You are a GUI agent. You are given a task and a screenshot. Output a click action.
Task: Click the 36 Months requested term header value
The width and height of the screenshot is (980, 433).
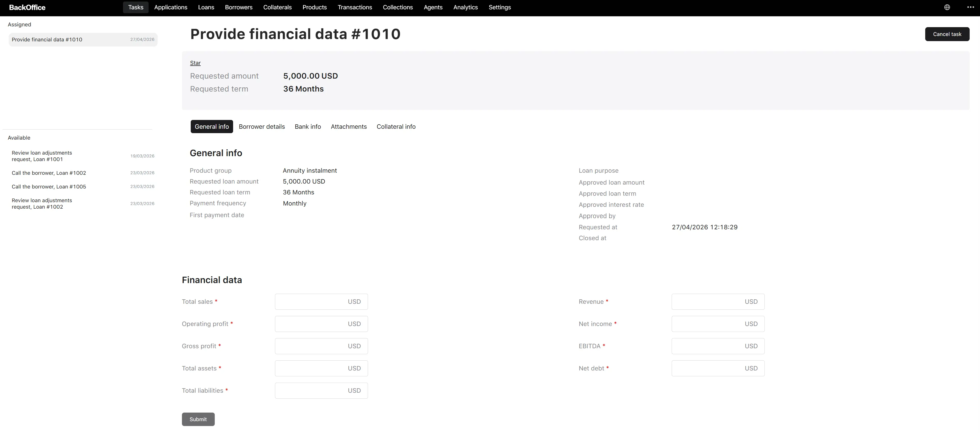(x=303, y=89)
